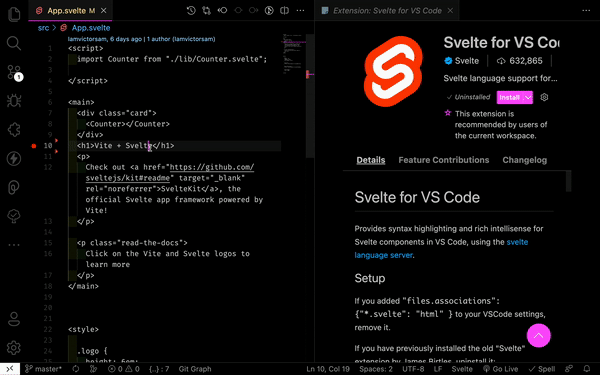Viewport: 600px width, 375px height.
Task: Open the Run and Debug bug icon
Action: tap(14, 101)
